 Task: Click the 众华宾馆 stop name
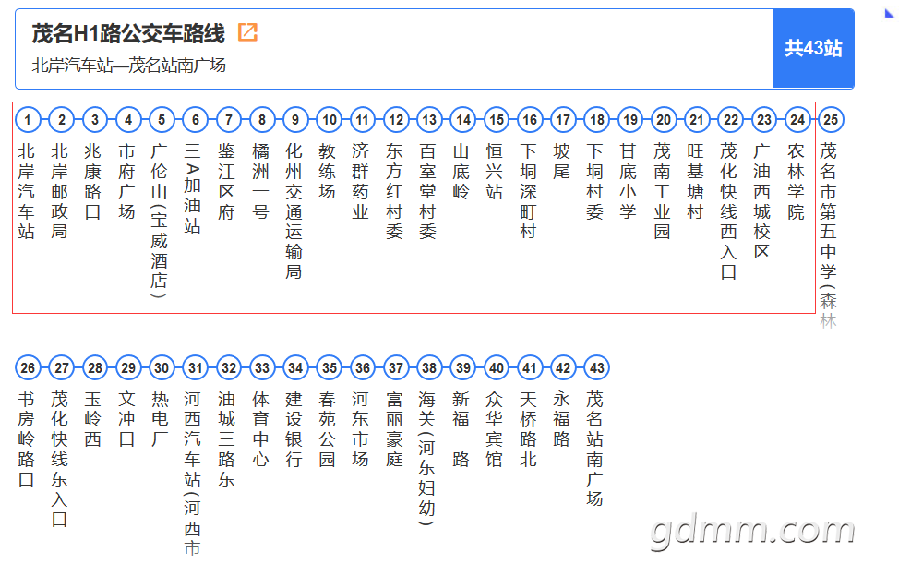[x=494, y=429]
